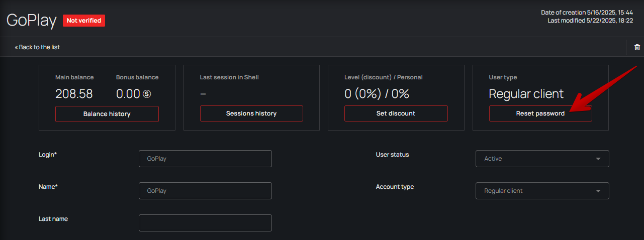
Task: Click the Regular client user type heading
Action: pos(526,94)
